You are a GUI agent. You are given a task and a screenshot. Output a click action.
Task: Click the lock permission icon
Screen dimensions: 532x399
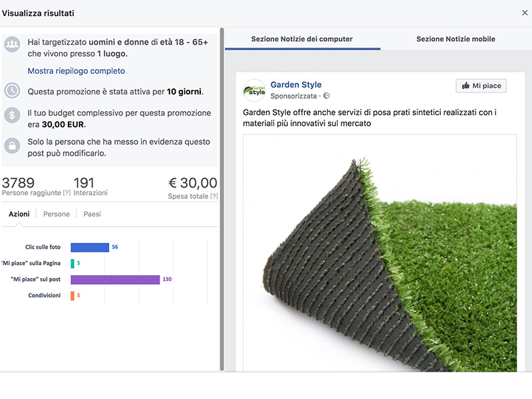[x=12, y=146]
